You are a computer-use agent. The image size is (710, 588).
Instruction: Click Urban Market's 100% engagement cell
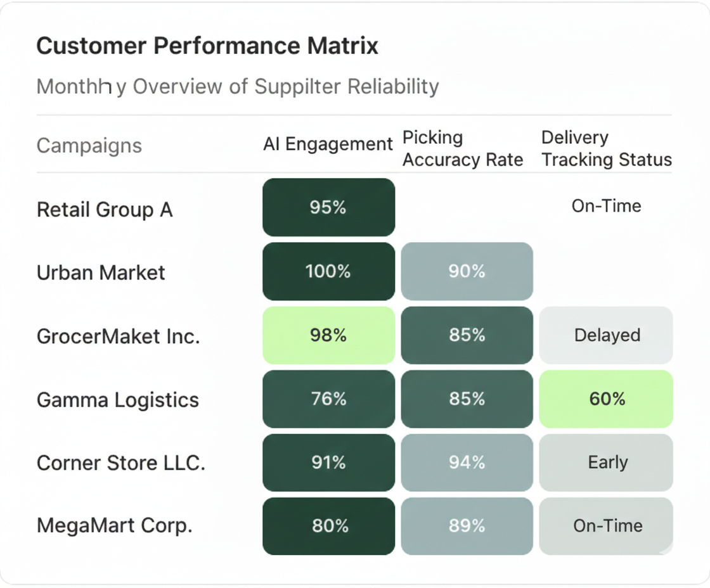(328, 271)
